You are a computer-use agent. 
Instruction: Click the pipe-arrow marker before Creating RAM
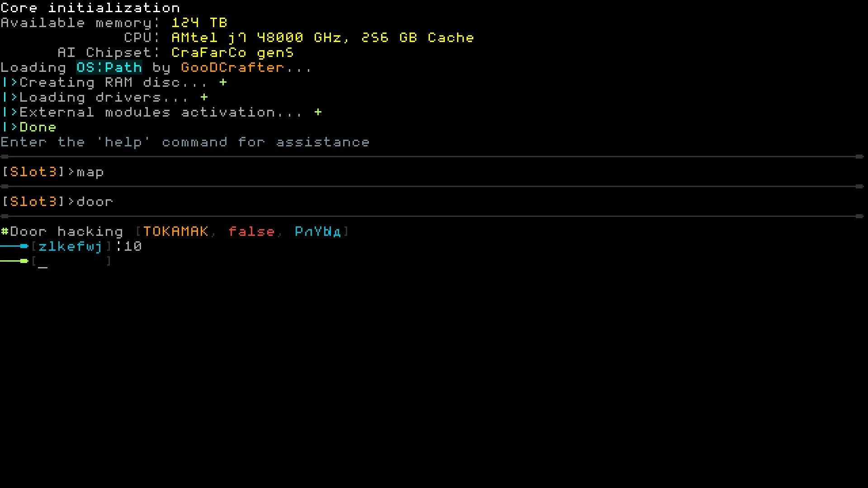point(9,83)
